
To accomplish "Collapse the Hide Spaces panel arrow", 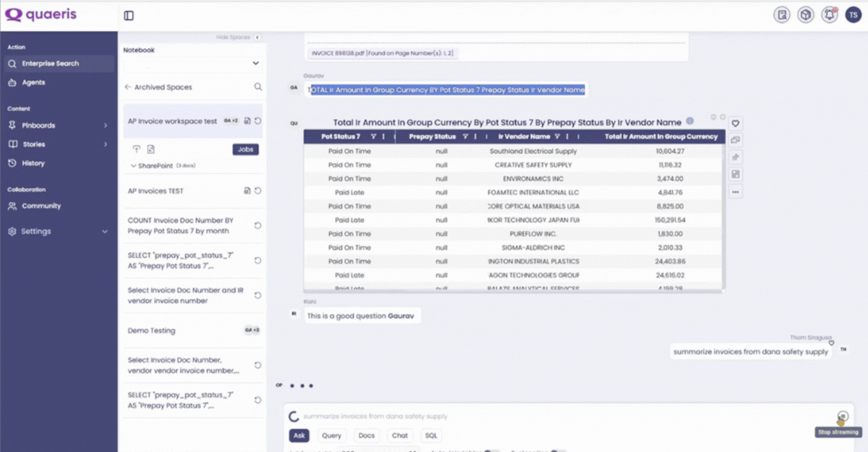I will pos(258,37).
